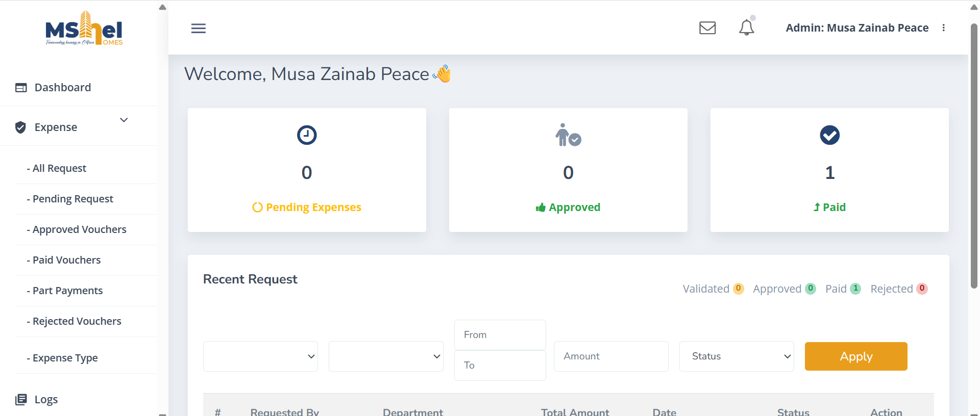This screenshot has height=416, width=980.
Task: Collapse the Expense menu chevron
Action: click(x=124, y=120)
